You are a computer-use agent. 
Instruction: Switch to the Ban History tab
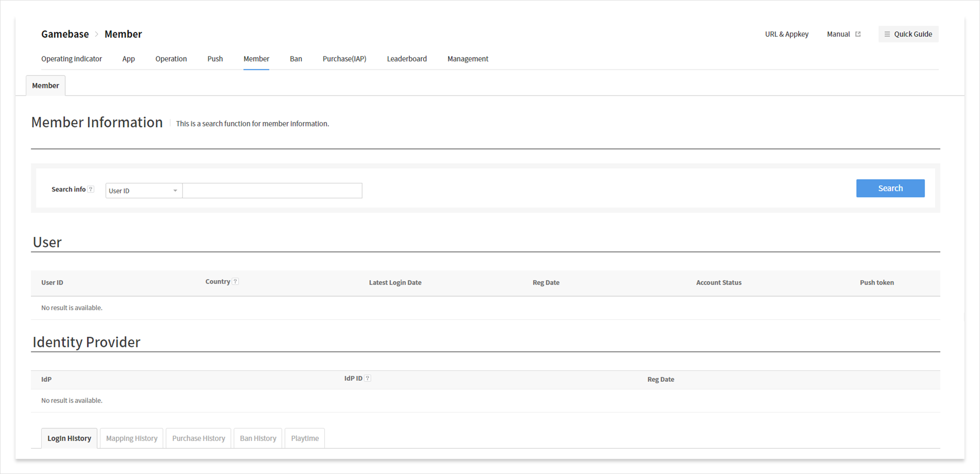[258, 438]
